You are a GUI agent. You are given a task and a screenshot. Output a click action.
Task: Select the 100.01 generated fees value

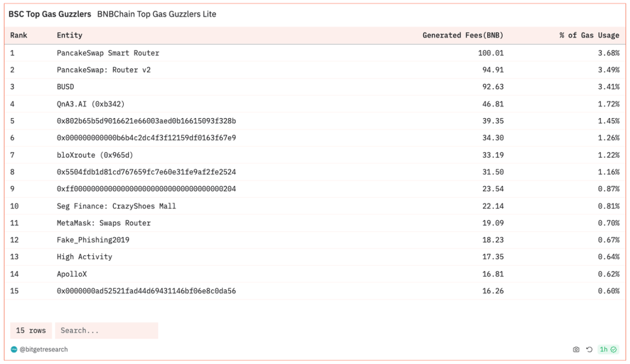[491, 53]
